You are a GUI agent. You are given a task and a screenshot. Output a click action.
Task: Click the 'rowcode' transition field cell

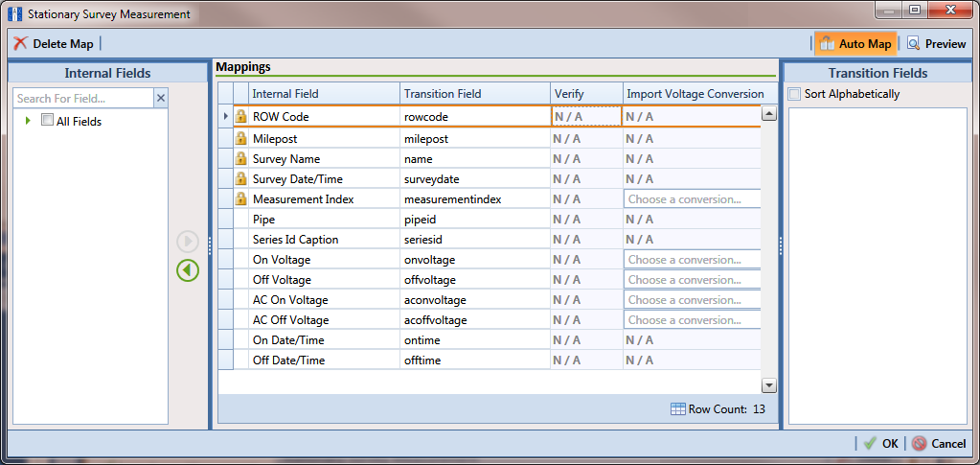pos(475,116)
